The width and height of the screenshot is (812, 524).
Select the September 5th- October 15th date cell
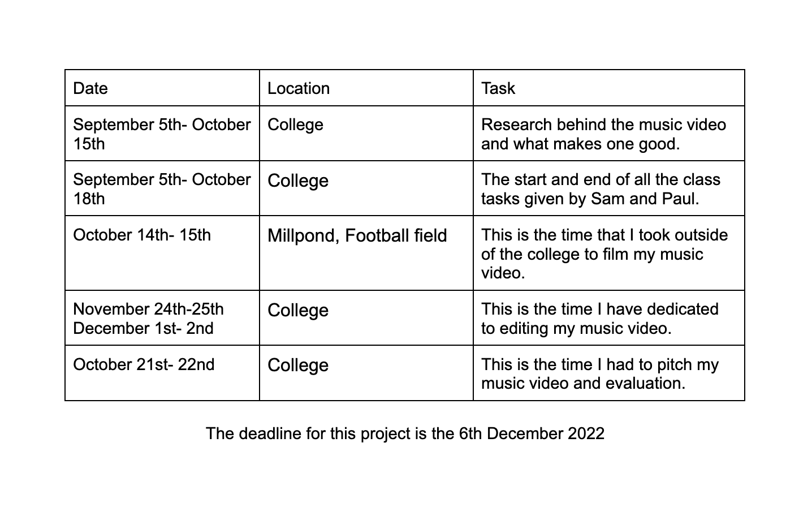click(x=162, y=134)
